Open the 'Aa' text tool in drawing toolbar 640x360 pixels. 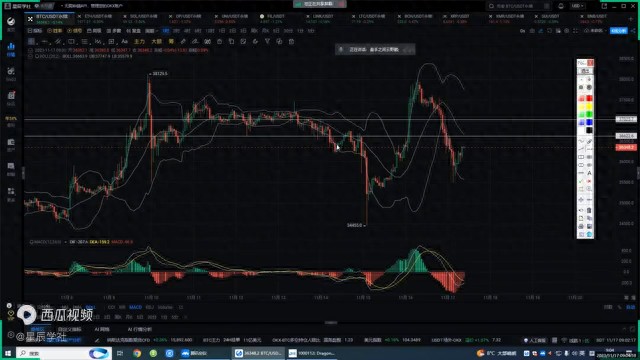pyautogui.click(x=124, y=42)
